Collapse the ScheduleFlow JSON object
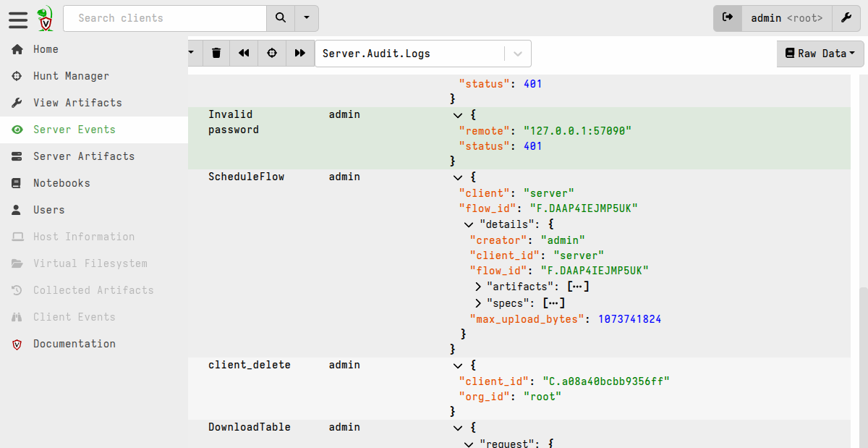 pos(458,177)
